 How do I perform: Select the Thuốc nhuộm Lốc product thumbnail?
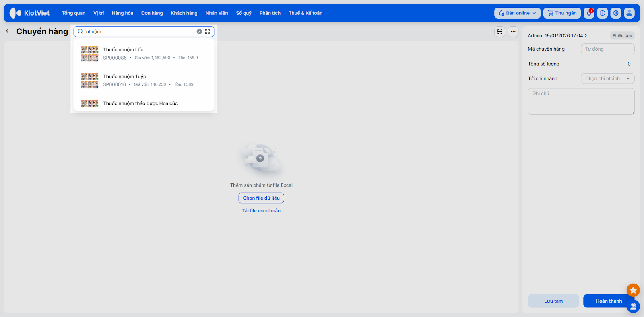pyautogui.click(x=89, y=54)
